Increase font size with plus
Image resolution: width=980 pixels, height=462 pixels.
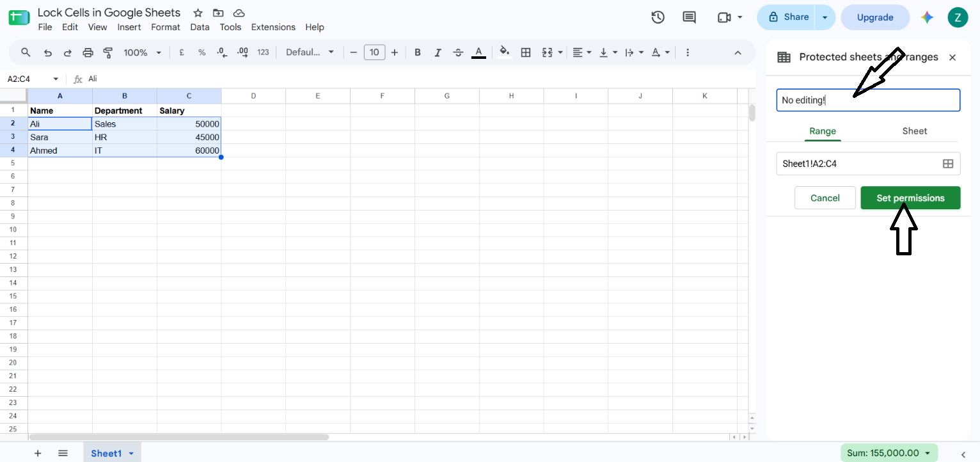point(395,52)
